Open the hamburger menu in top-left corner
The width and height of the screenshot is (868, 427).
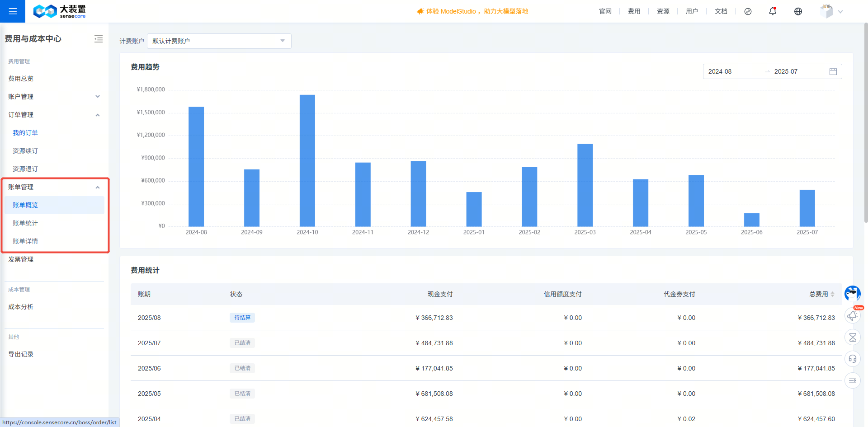coord(13,11)
